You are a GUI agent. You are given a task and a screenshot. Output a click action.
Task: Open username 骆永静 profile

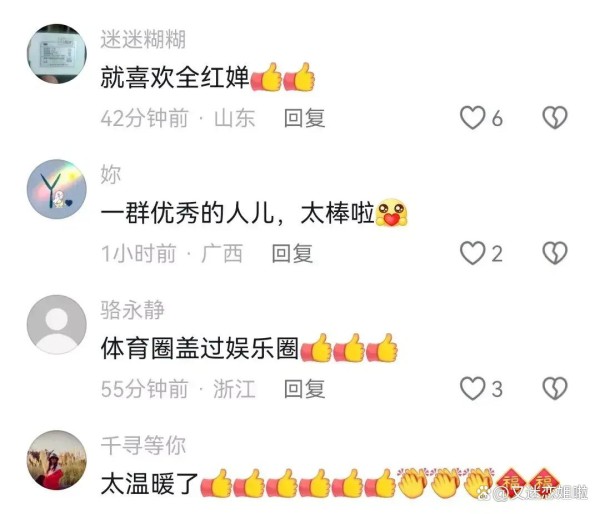coord(132,310)
